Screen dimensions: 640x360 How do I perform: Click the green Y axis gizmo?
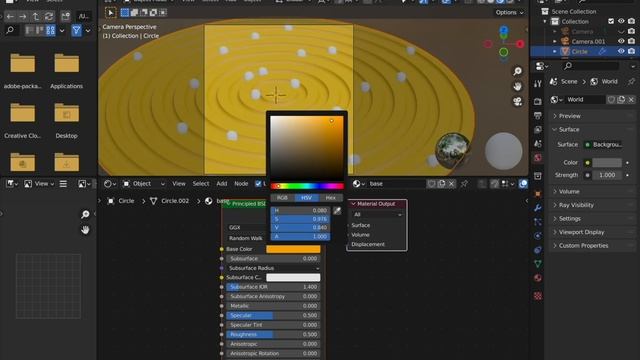[x=504, y=52]
